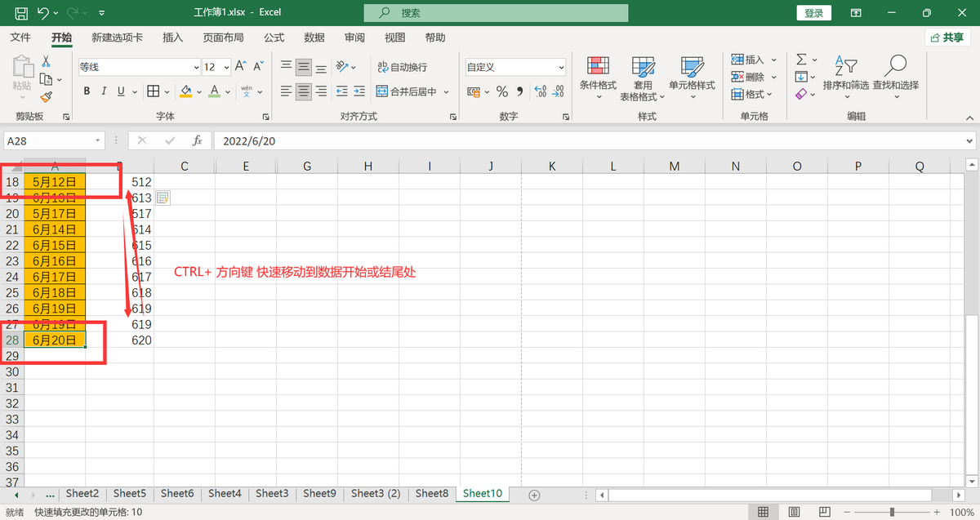Open 条件格式 conditional formatting menu
The height and width of the screenshot is (520, 980).
tap(598, 78)
